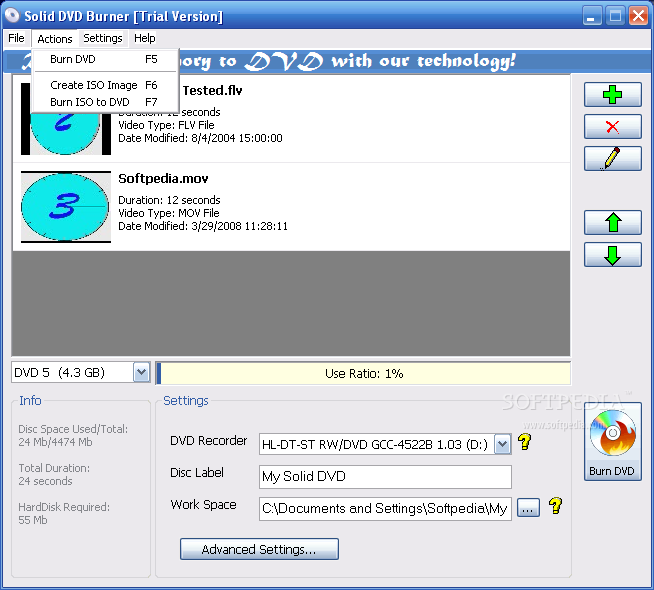Click the HardDisk Required 55 Mb value
This screenshot has height=590, width=654.
click(x=33, y=520)
